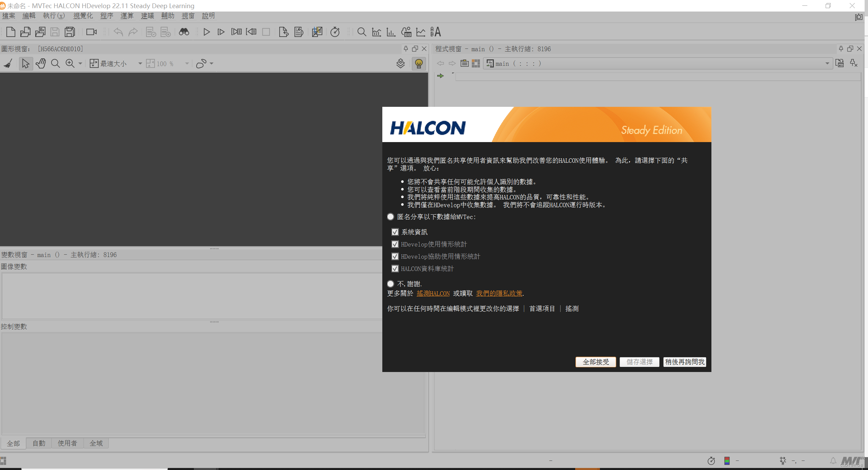Redo the edit via toolbar arrow

tap(133, 32)
